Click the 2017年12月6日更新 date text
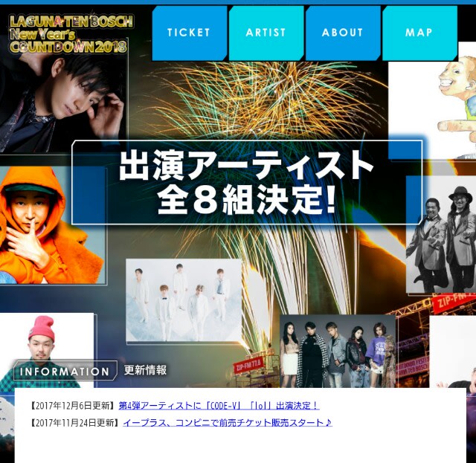This screenshot has height=463, width=476. click(x=73, y=406)
